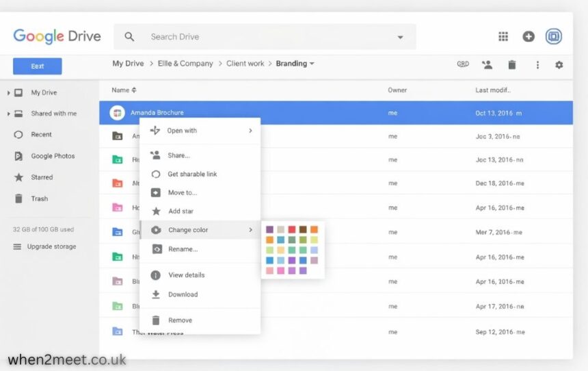Click the light green folder in Apr 17 row
588x371 pixels.
[118, 306]
